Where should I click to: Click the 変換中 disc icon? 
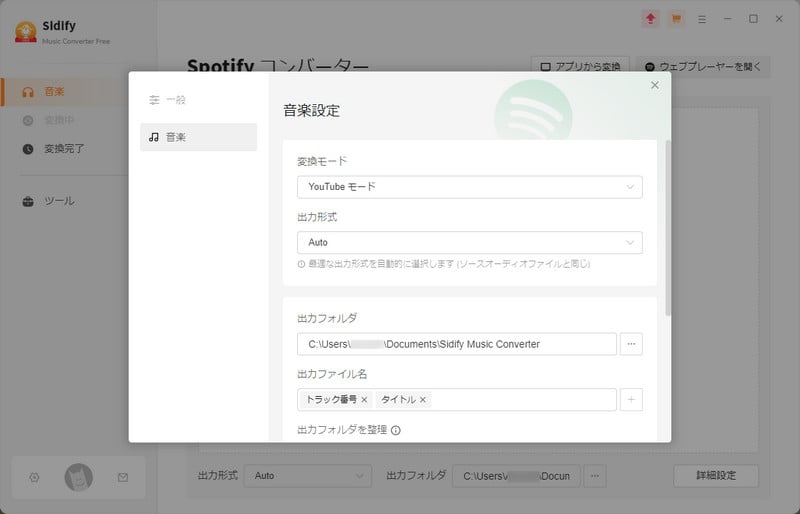coord(28,120)
